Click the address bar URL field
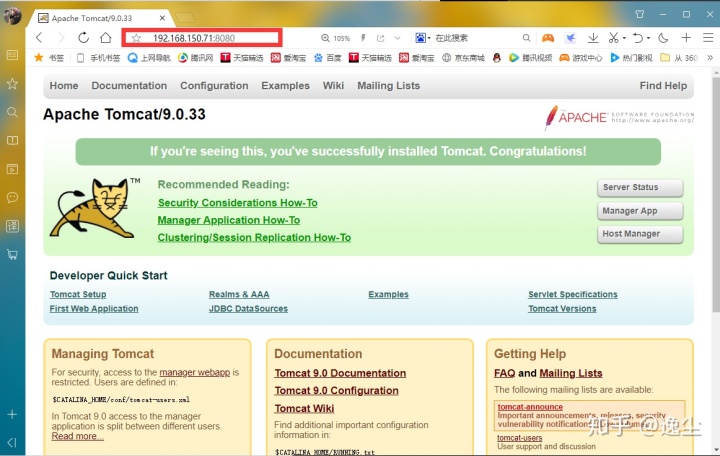720x456 pixels. [x=202, y=38]
